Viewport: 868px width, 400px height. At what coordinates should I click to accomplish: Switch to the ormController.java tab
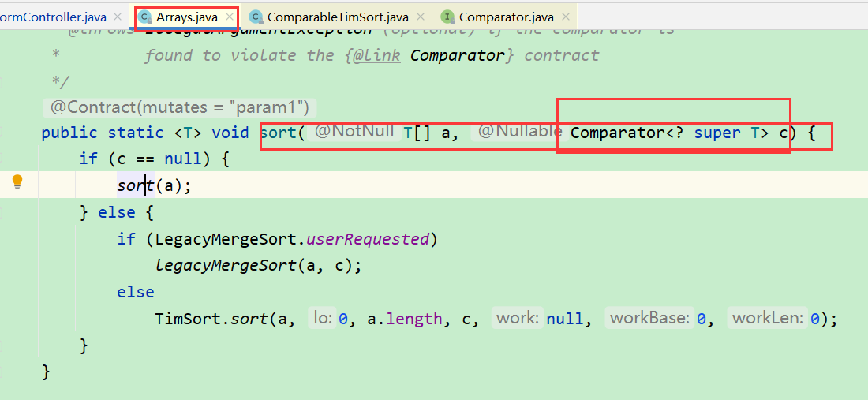[53, 17]
